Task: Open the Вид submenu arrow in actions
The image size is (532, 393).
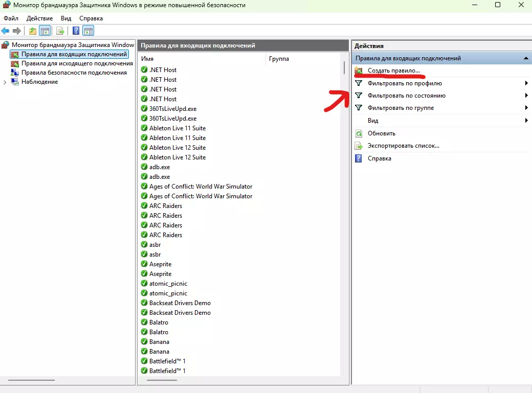Action: coord(526,121)
